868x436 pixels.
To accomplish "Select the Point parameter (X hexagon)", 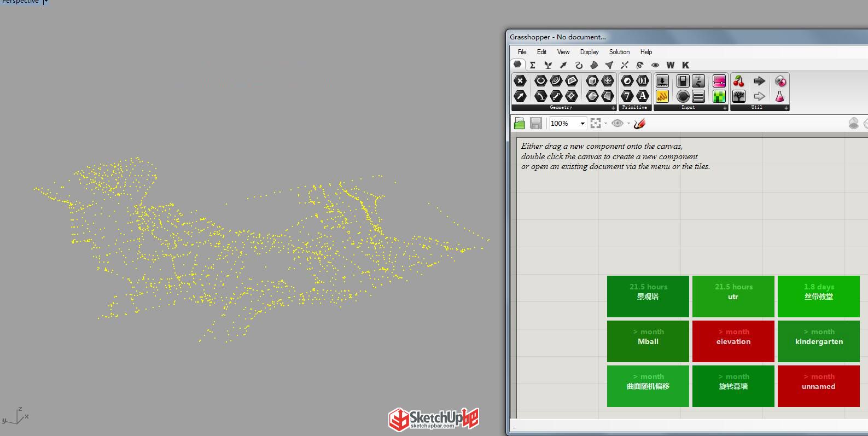I will click(x=520, y=81).
